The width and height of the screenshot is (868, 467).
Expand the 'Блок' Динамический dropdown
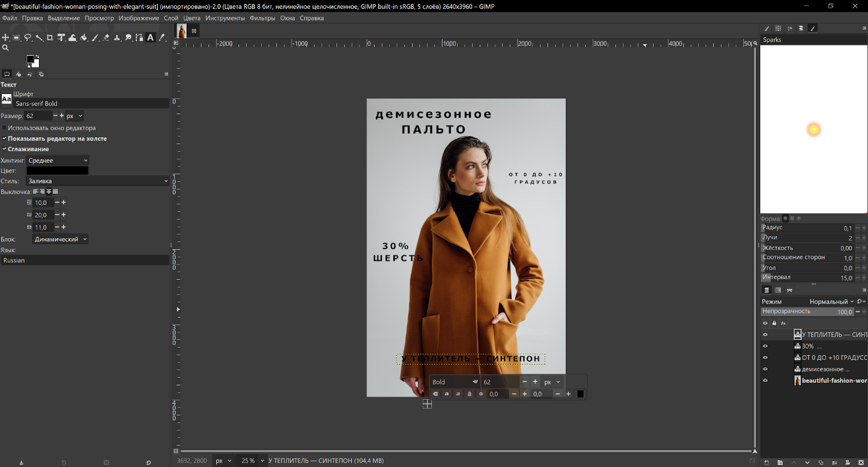pyautogui.click(x=60, y=239)
